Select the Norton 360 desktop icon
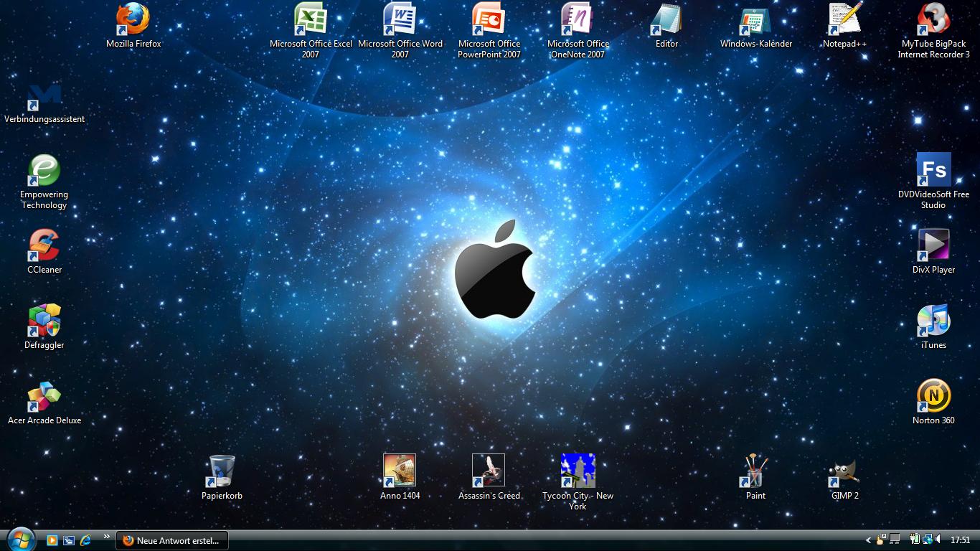This screenshot has width=980, height=551. pyautogui.click(x=933, y=402)
